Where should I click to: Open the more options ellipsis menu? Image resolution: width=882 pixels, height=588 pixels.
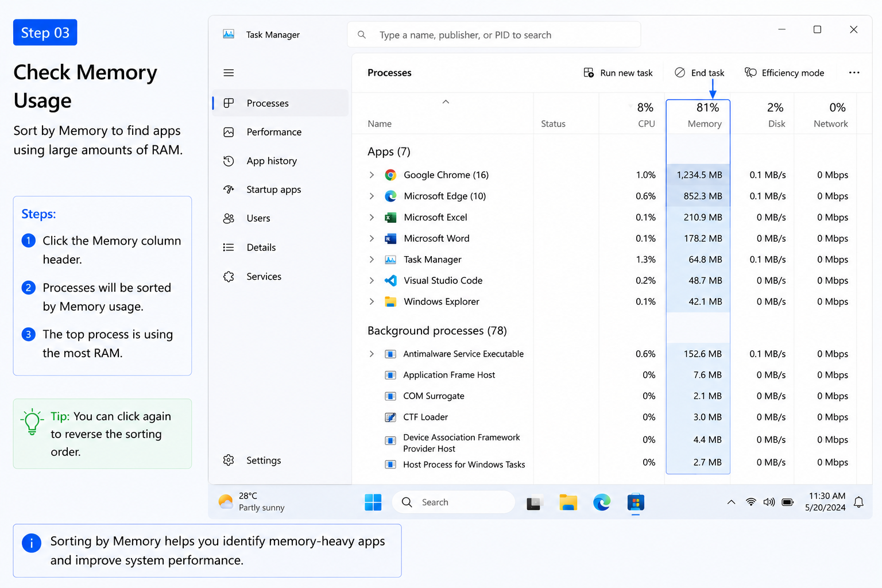coord(854,73)
